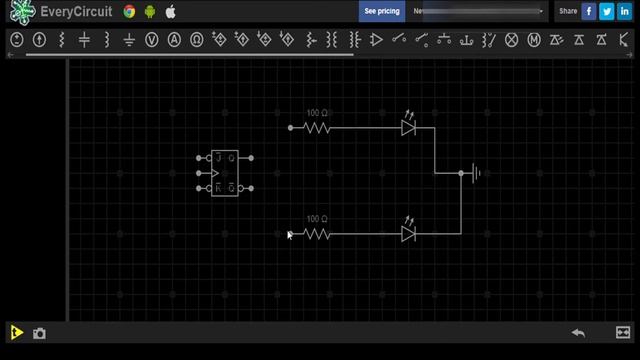Select the upper 100 Ω resistor
The image size is (640, 360).
(317, 128)
